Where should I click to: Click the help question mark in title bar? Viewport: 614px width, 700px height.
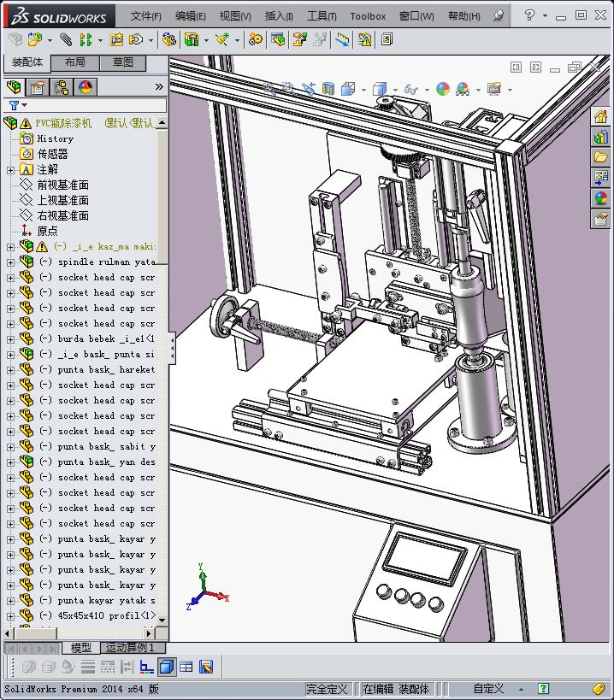pyautogui.click(x=529, y=15)
